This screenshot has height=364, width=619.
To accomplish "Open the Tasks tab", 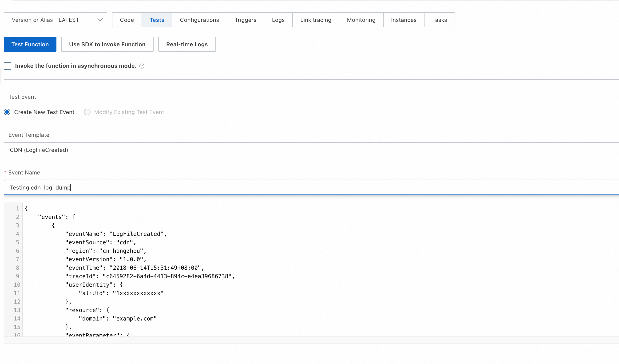I will point(439,20).
